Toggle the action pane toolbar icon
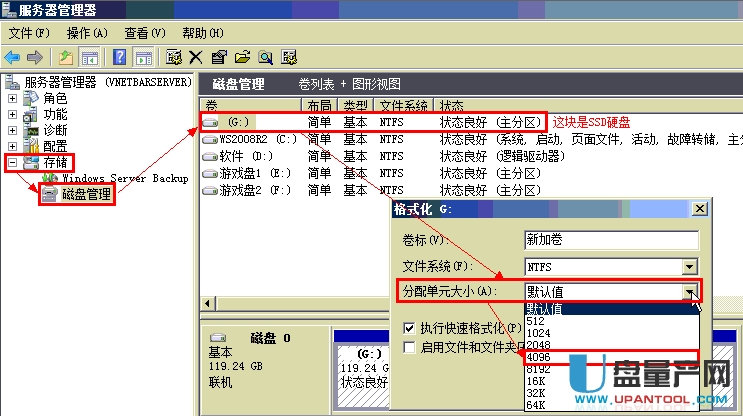This screenshot has height=416, width=743. click(x=144, y=58)
